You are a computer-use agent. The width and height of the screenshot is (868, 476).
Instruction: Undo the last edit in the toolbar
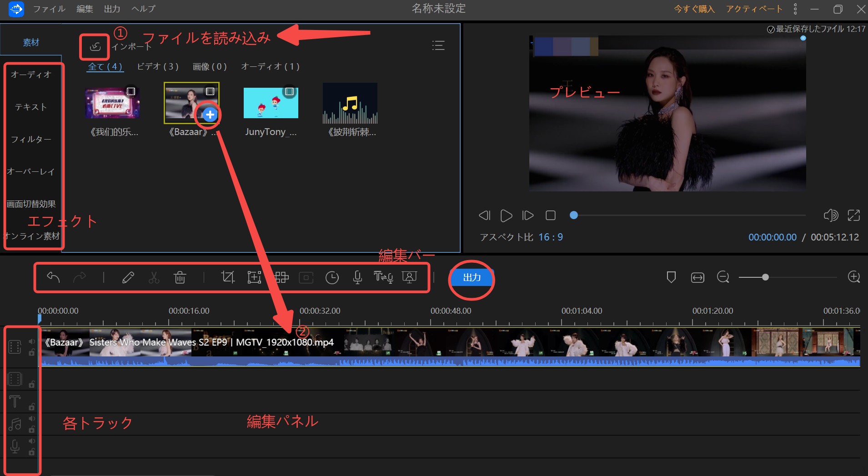click(53, 277)
